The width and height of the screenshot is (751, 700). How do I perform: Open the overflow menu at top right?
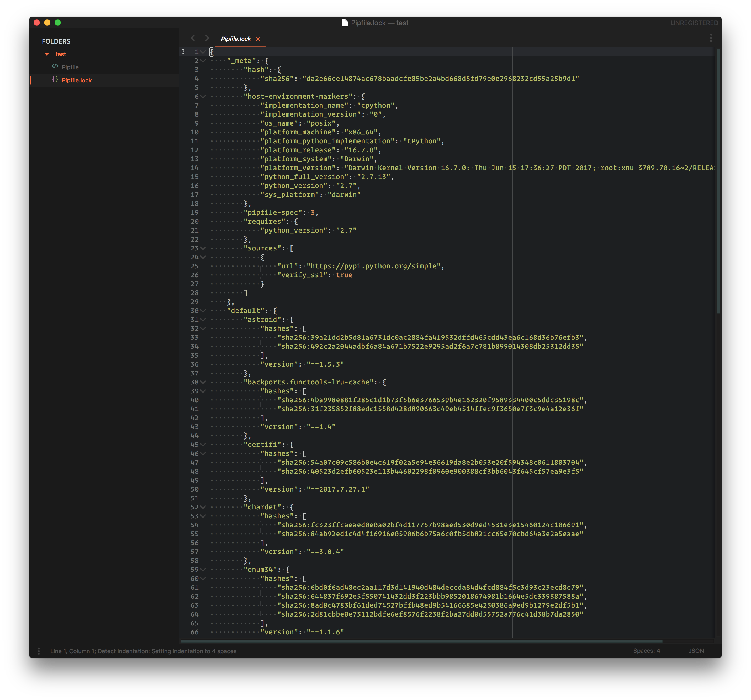[711, 38]
